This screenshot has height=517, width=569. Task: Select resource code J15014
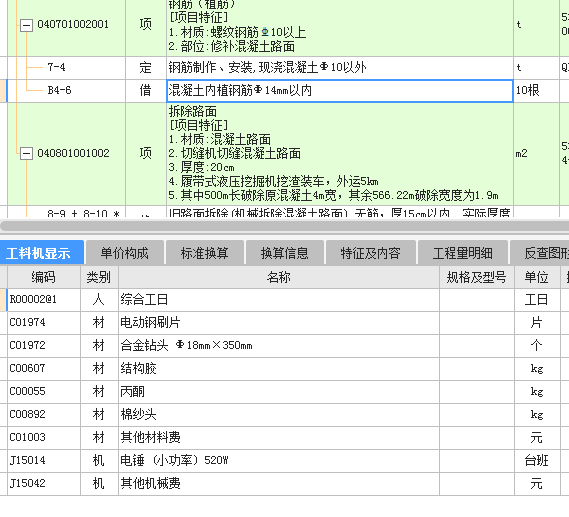pos(44,461)
